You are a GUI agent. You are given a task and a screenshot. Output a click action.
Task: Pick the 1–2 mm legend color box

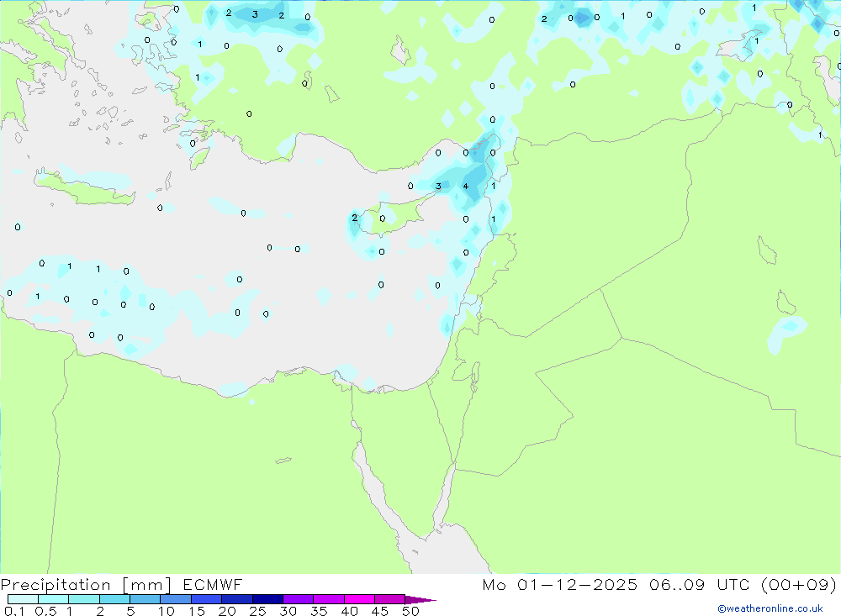pyautogui.click(x=83, y=599)
